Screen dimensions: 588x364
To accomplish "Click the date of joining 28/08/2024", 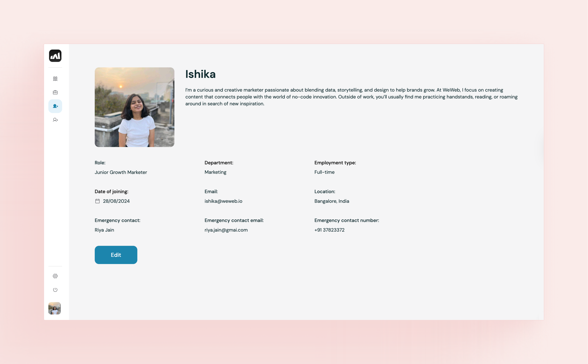I will pyautogui.click(x=116, y=201).
